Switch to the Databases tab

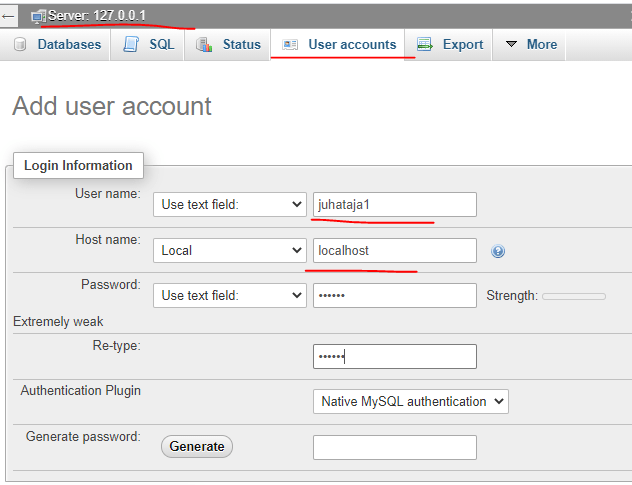(69, 45)
